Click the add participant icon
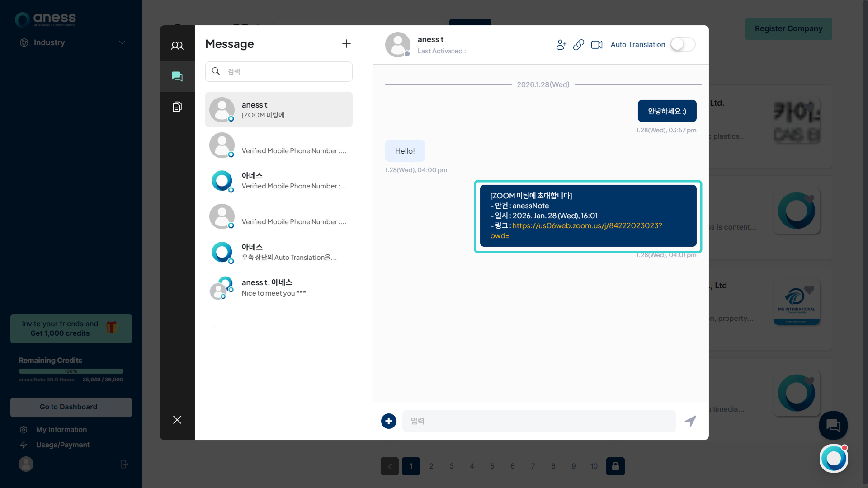The image size is (868, 488). pos(561,45)
